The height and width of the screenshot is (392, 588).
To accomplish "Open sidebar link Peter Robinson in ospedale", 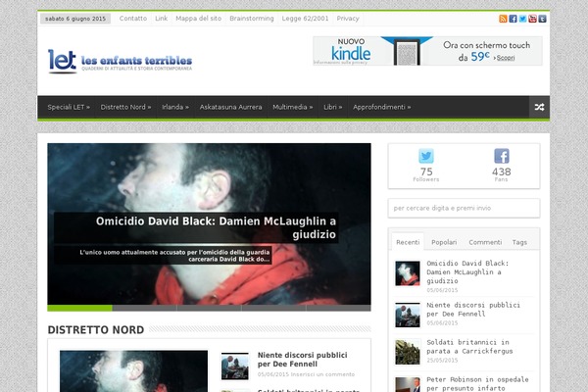I will [x=477, y=384].
